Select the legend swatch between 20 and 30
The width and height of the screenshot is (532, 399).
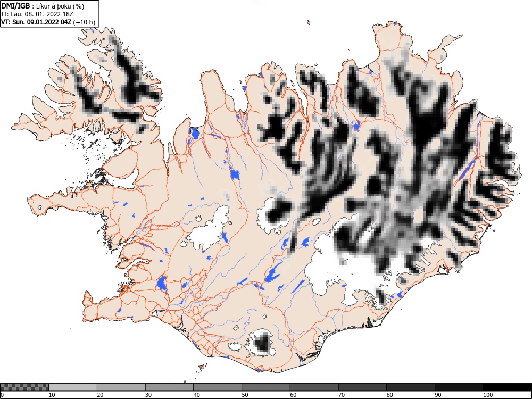click(121, 387)
